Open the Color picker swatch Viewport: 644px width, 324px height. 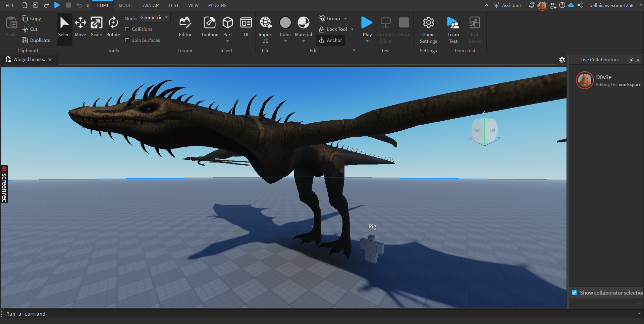point(285,22)
